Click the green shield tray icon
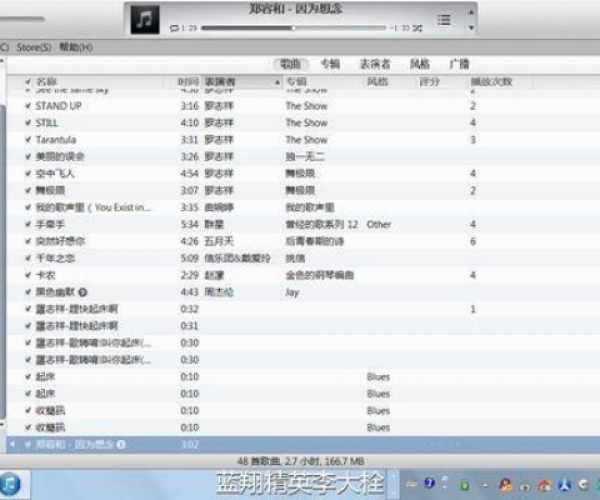Viewport: 600px width, 500px height. tap(464, 485)
